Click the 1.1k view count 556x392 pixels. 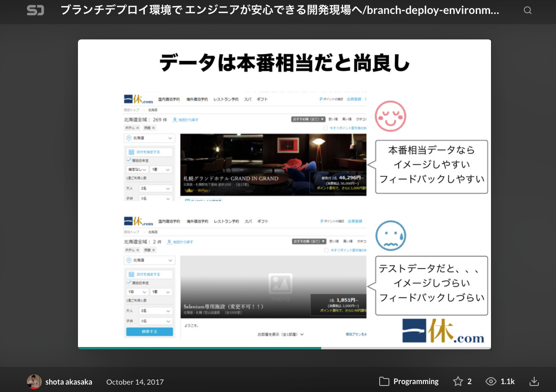pos(507,381)
